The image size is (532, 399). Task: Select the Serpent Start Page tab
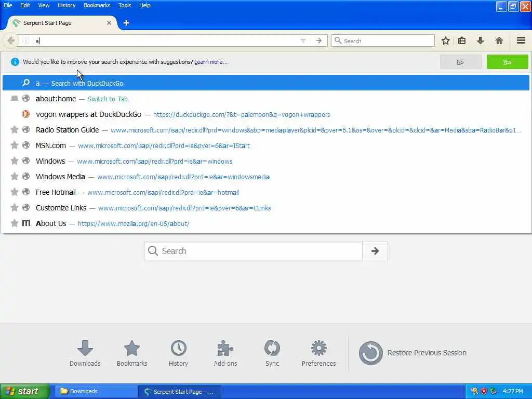(x=62, y=23)
